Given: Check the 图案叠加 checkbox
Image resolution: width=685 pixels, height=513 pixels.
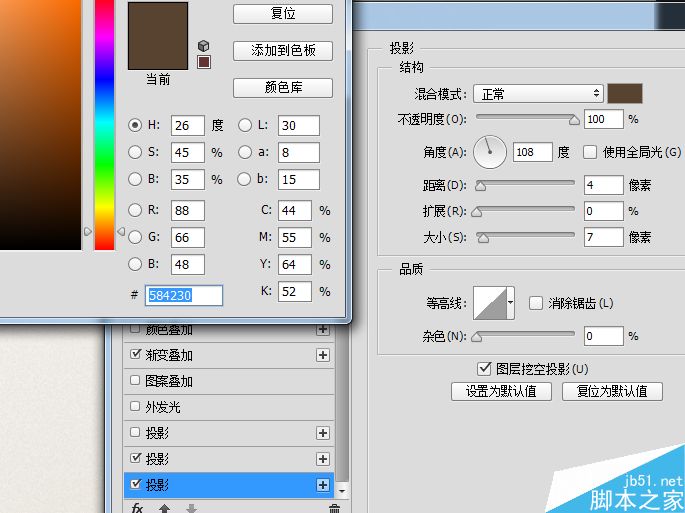Looking at the screenshot, I should pos(135,380).
